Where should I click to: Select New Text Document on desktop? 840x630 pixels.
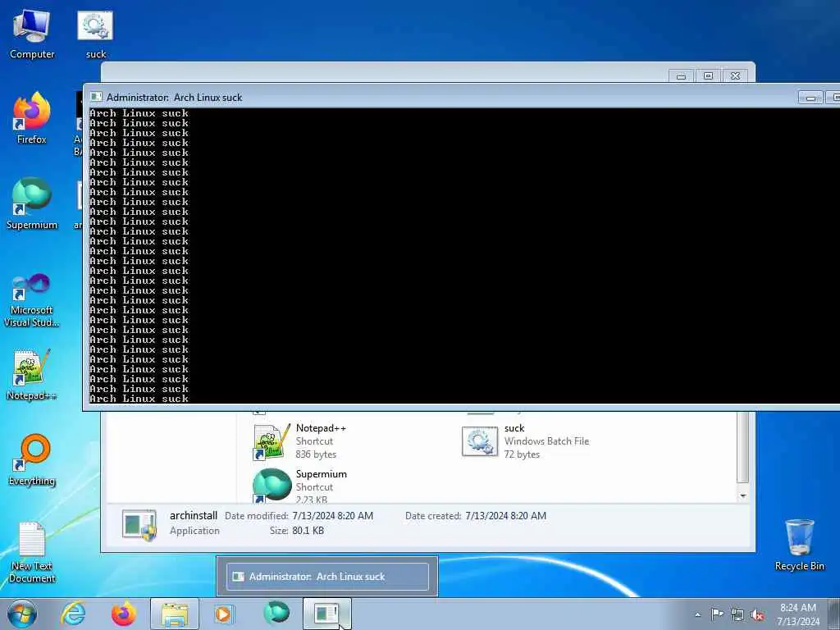click(x=32, y=553)
